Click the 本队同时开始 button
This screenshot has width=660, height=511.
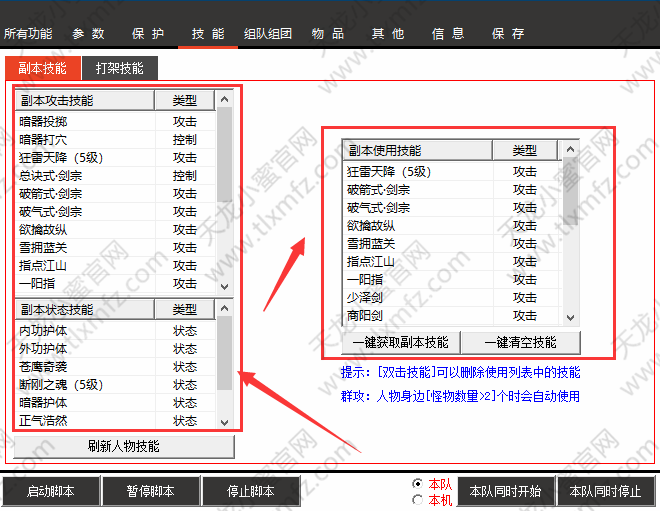pyautogui.click(x=506, y=491)
